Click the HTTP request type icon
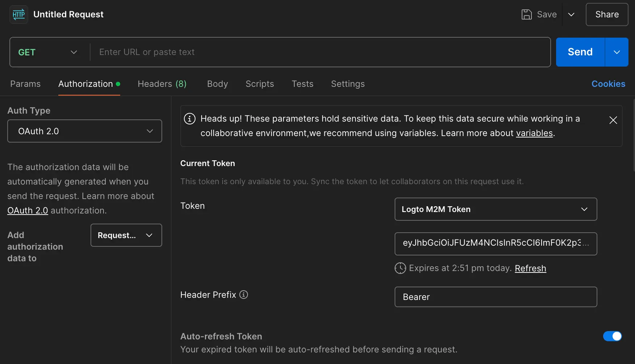 pos(19,14)
